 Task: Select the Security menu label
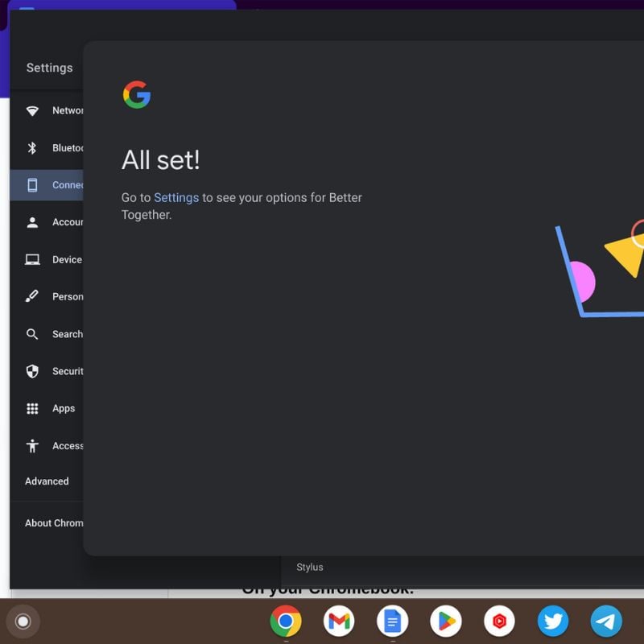68,371
